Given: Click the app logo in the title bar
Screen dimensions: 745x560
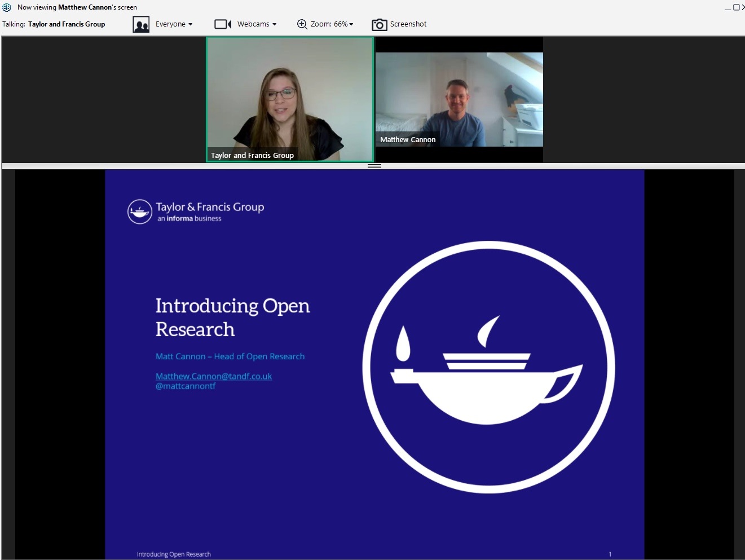Looking at the screenshot, I should click(x=7, y=7).
